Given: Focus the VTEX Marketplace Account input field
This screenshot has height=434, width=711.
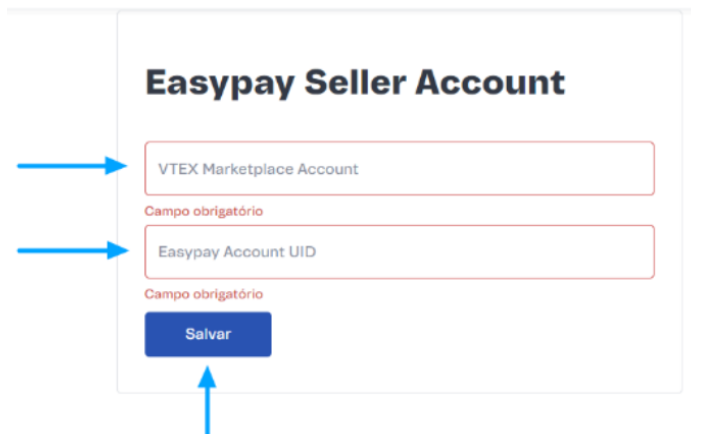Looking at the screenshot, I should (x=399, y=168).
